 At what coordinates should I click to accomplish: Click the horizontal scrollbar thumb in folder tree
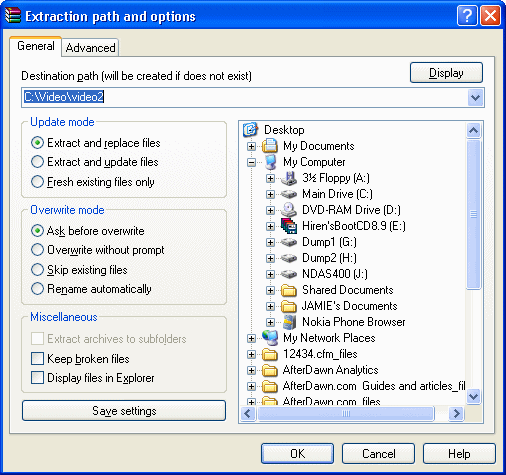pyautogui.click(x=346, y=414)
